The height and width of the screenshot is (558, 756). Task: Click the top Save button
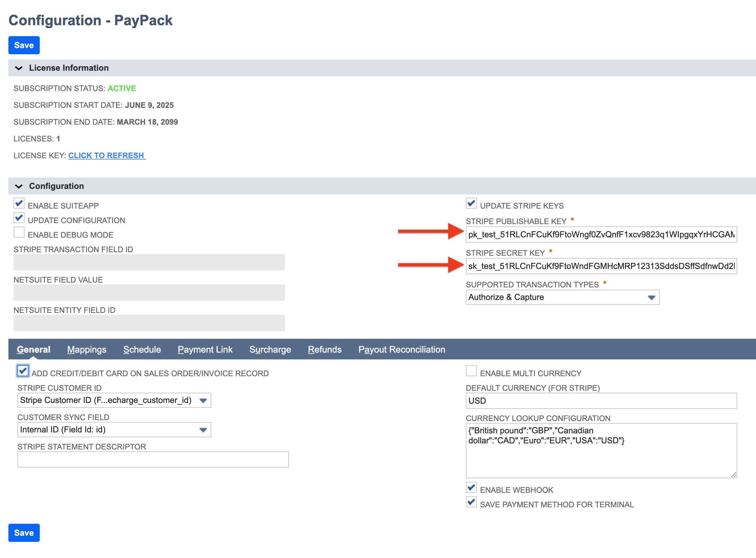point(24,45)
